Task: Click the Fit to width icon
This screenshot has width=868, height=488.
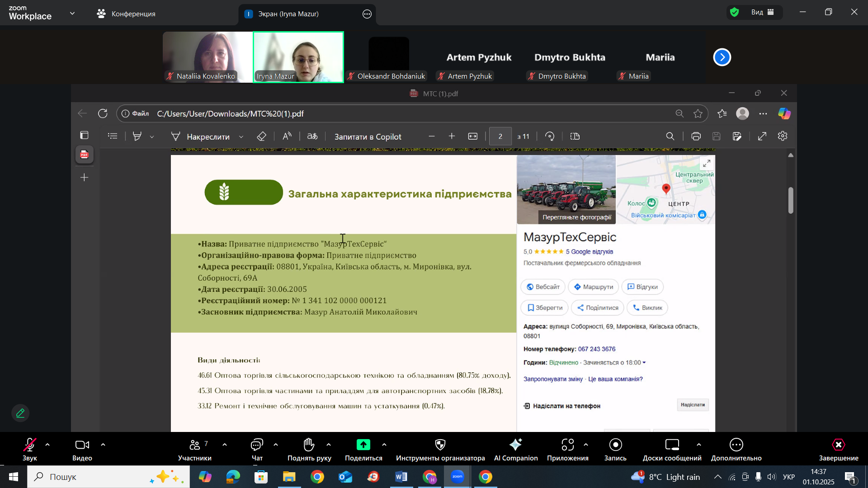Action: pyautogui.click(x=473, y=136)
